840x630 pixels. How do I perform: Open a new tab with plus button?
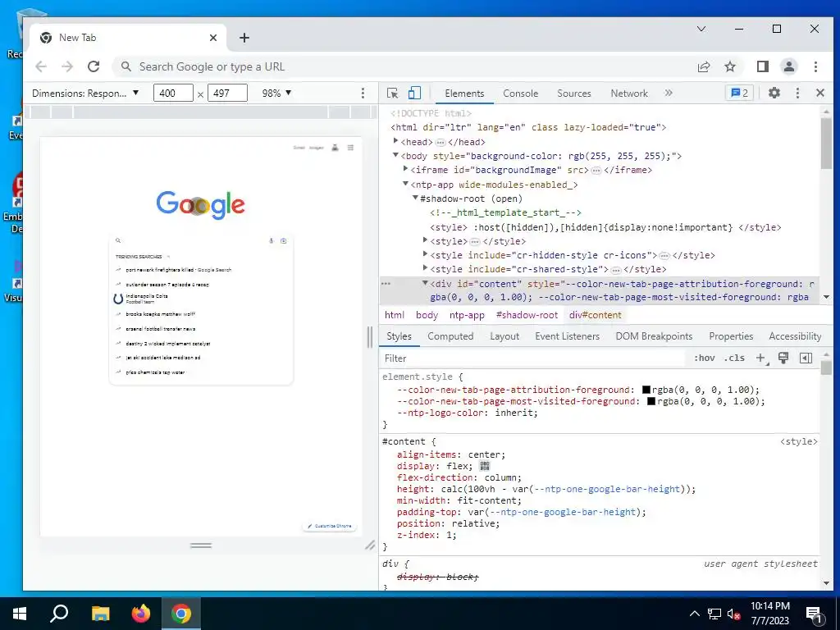[244, 38]
